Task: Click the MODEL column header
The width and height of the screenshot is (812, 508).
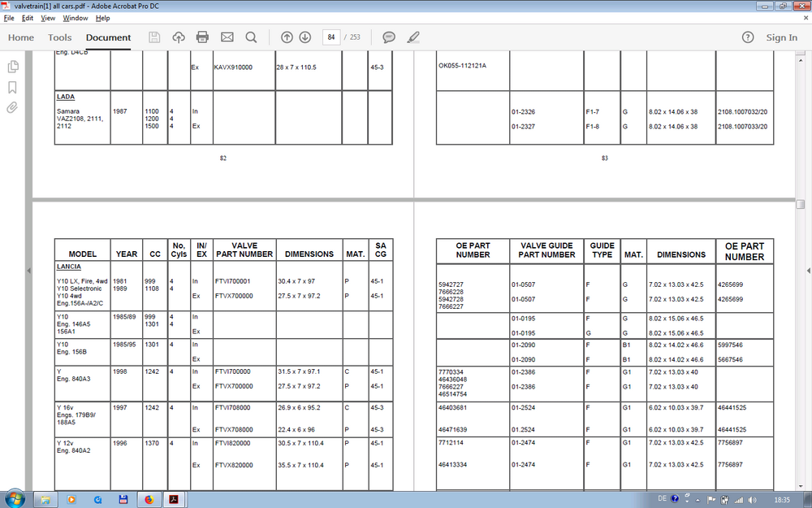Action: point(83,254)
